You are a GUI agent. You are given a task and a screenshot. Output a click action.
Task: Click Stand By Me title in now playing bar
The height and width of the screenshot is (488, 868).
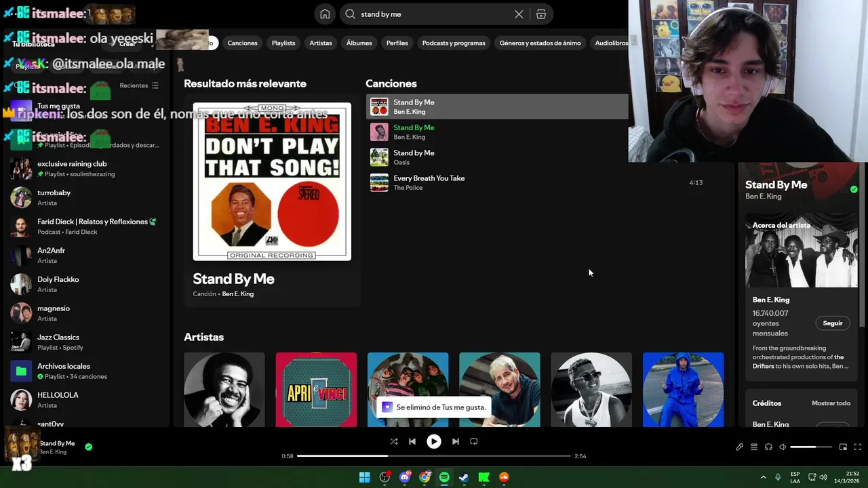pyautogui.click(x=57, y=443)
